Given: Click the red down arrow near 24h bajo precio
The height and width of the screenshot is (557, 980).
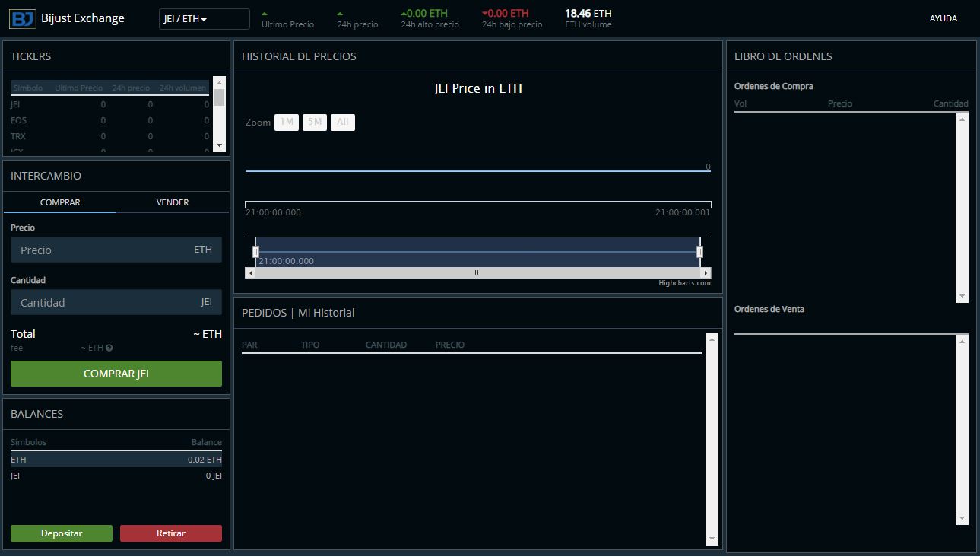Looking at the screenshot, I should click(x=485, y=13).
